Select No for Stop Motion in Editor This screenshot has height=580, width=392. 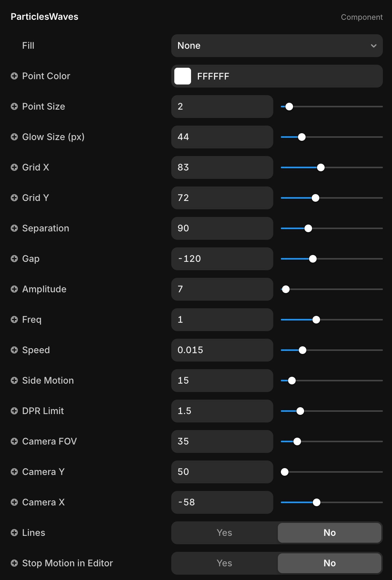330,563
